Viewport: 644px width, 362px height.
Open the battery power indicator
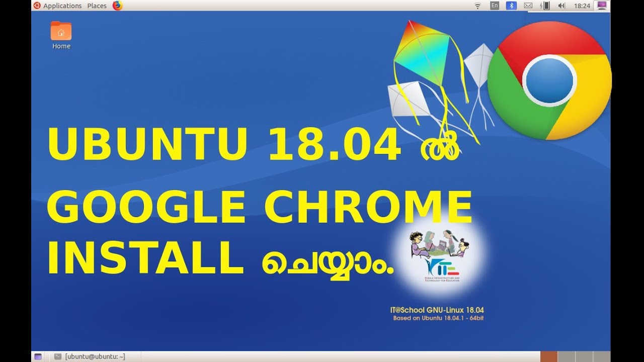coord(544,6)
